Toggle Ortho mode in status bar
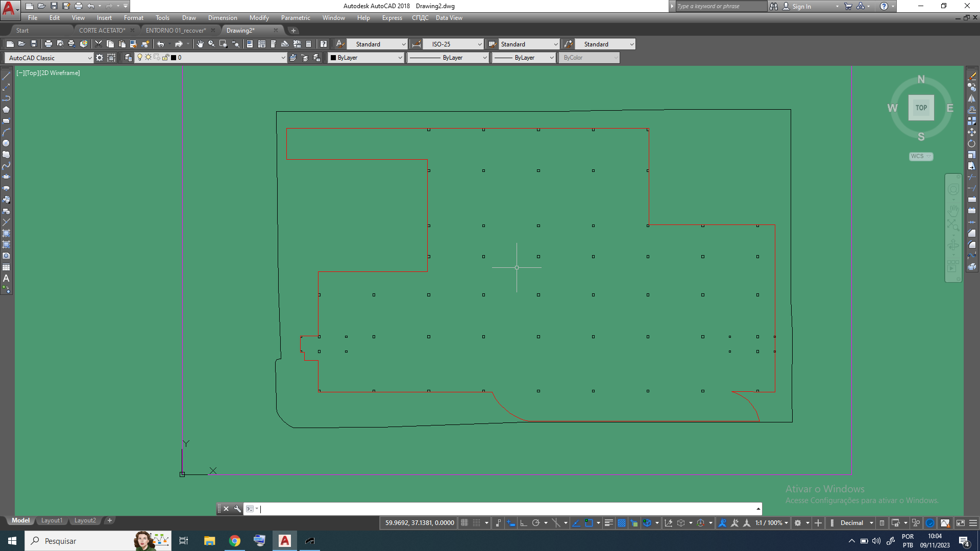The image size is (980, 551). click(x=524, y=523)
